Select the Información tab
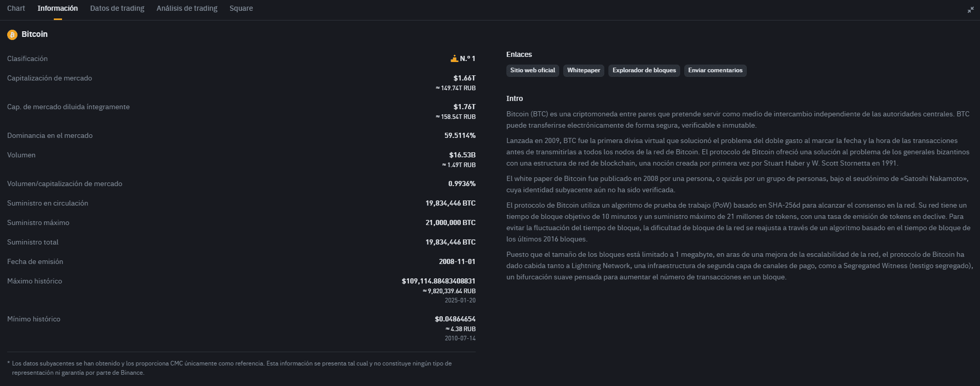The width and height of the screenshot is (980, 386). coord(58,8)
